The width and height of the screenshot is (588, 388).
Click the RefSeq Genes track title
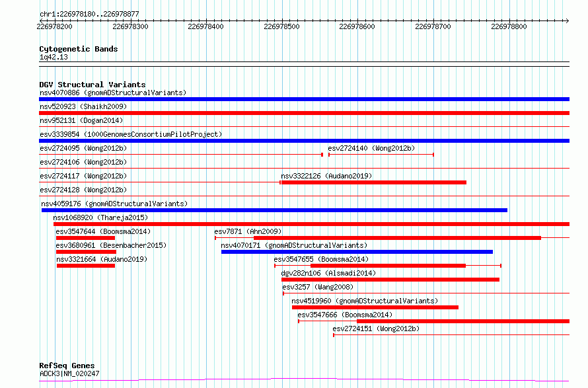click(67, 366)
